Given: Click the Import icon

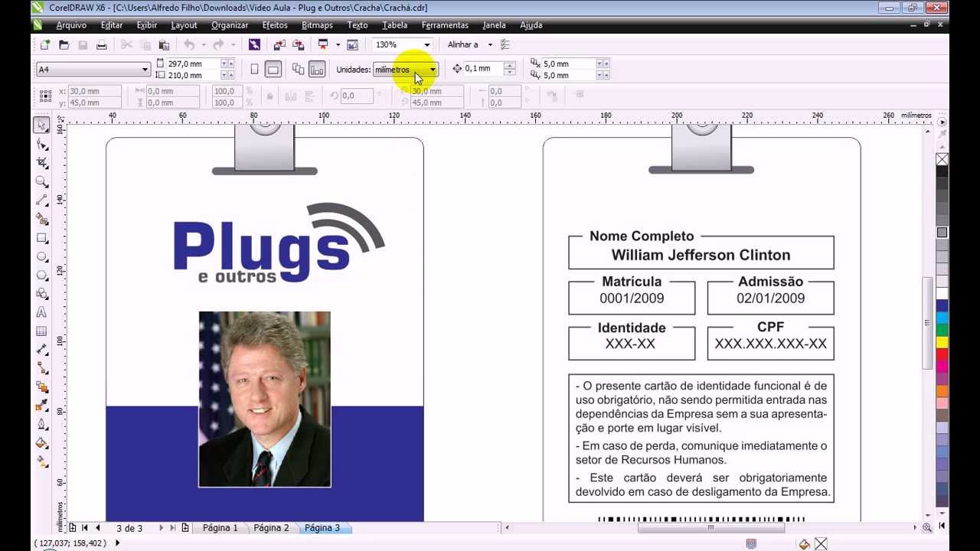Looking at the screenshot, I should (x=279, y=45).
